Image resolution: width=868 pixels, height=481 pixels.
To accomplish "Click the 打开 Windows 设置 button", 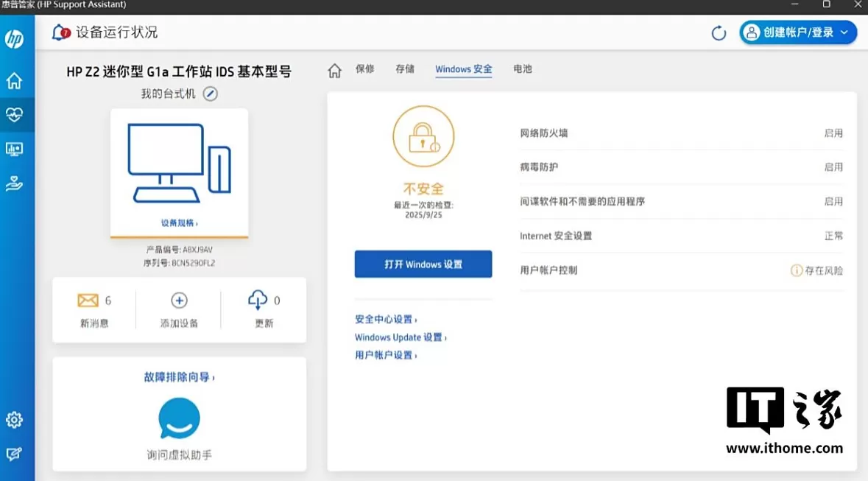I will [423, 264].
